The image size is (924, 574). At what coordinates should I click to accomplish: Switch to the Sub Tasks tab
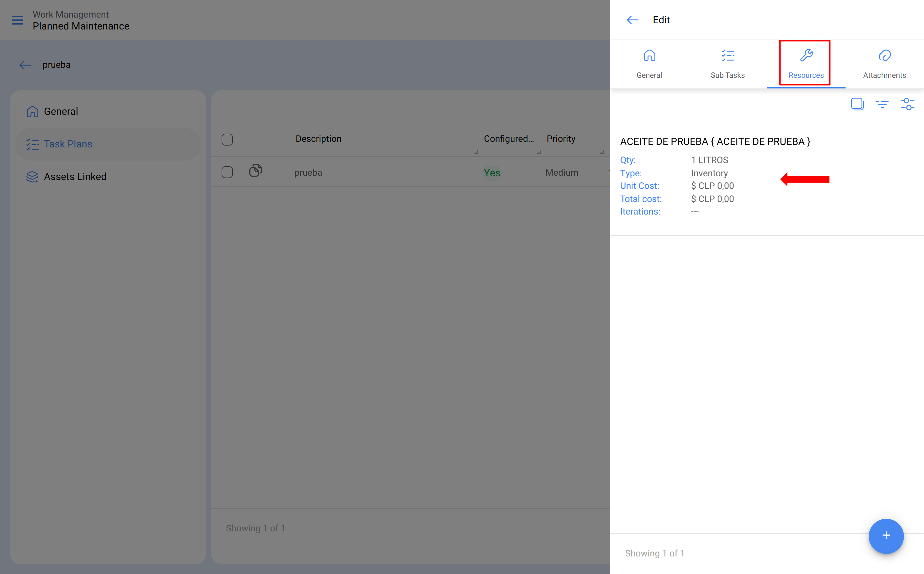tap(727, 64)
